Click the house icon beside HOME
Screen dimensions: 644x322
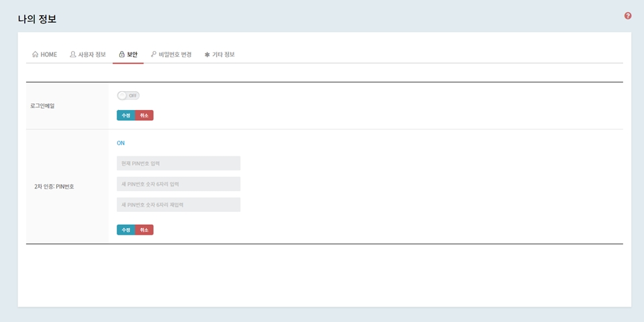click(36, 54)
